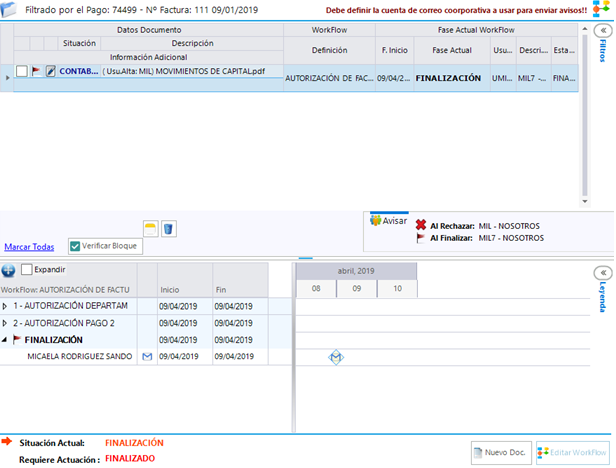This screenshot has width=616, height=468.
Task: Click the red flag icon in CONTAB row
Action: coord(36,71)
